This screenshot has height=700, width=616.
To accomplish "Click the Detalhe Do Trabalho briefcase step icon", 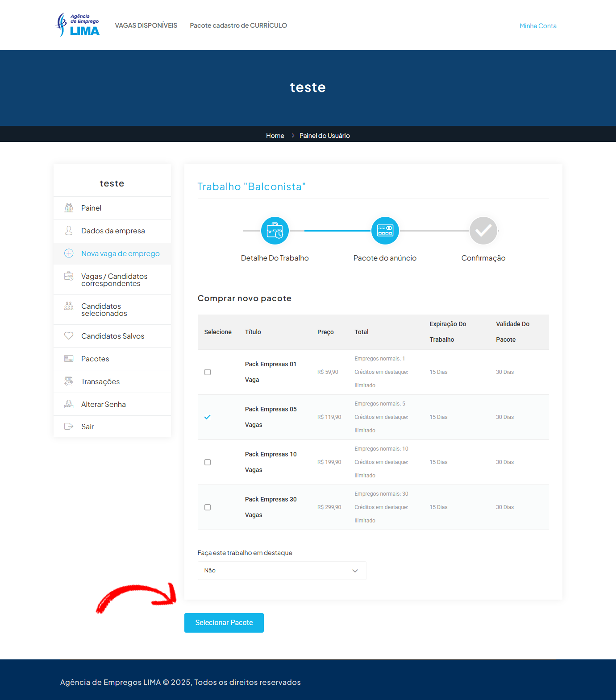I will [x=275, y=231].
